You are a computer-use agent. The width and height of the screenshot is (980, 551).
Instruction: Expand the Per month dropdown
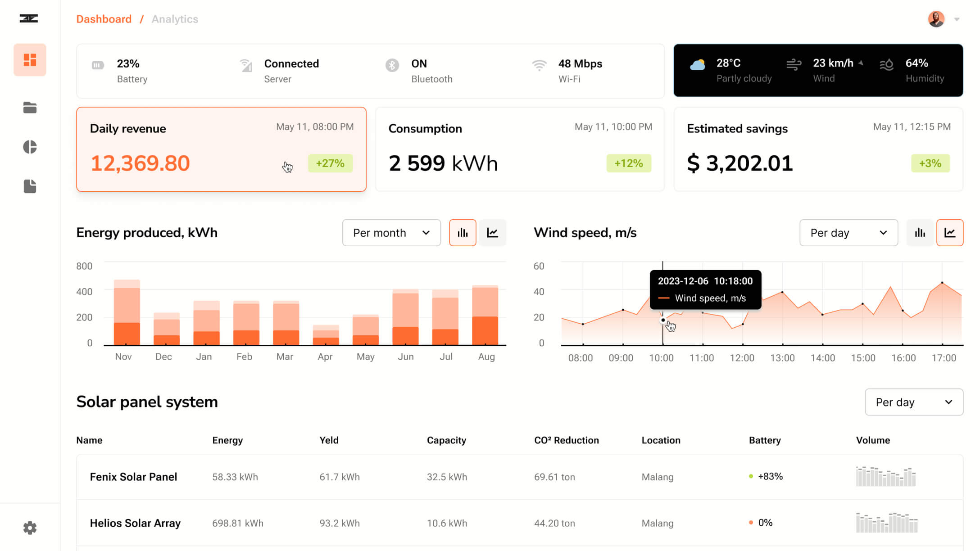pos(391,233)
